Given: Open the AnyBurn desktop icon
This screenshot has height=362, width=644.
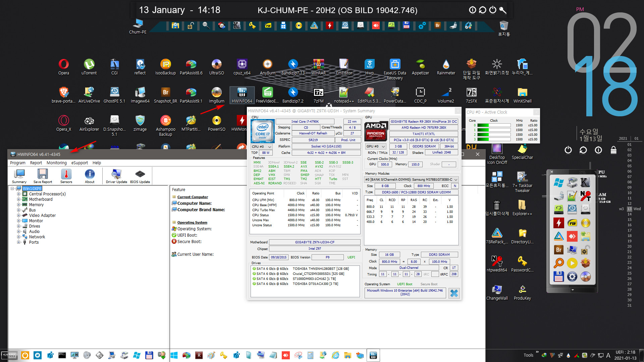Looking at the screenshot, I should [x=267, y=67].
